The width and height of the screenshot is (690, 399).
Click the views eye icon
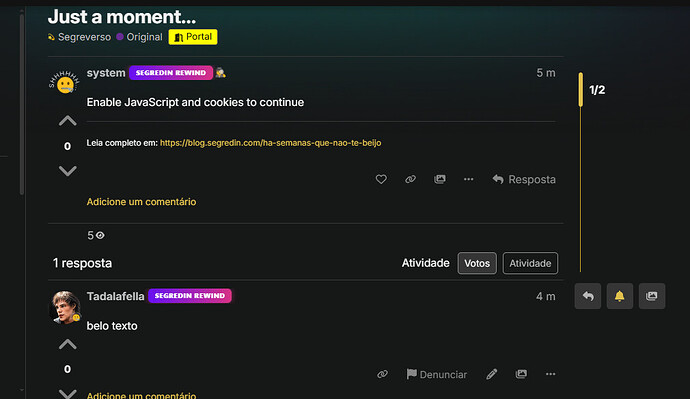pos(100,235)
